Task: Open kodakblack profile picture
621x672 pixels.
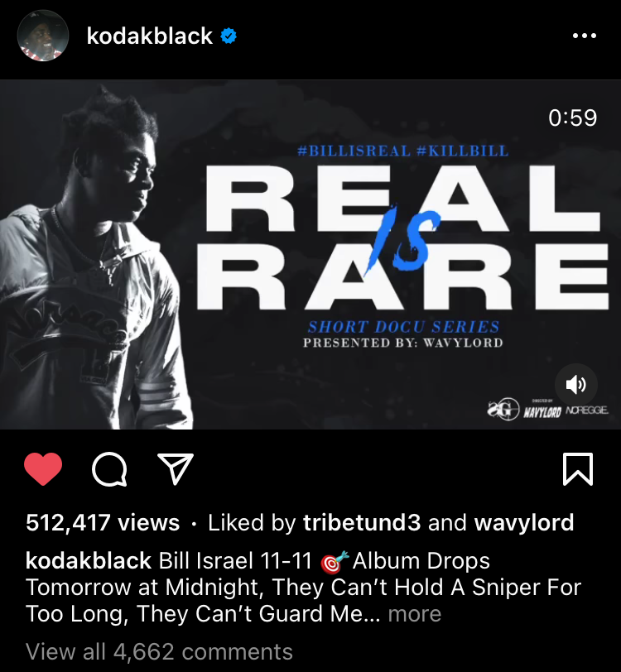Action: pos(43,36)
